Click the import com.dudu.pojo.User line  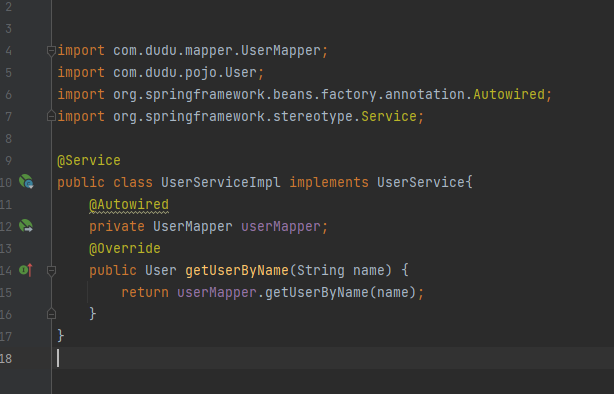click(x=161, y=73)
